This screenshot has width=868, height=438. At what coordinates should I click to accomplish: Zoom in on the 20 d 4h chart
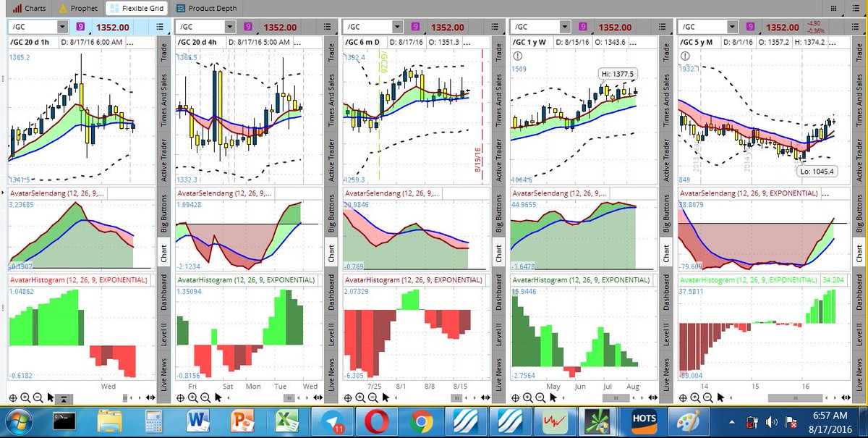click(192, 397)
